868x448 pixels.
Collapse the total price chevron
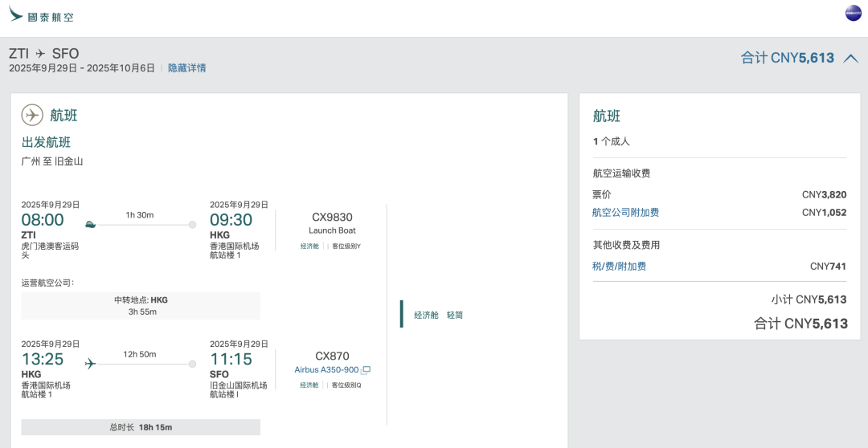click(x=851, y=58)
